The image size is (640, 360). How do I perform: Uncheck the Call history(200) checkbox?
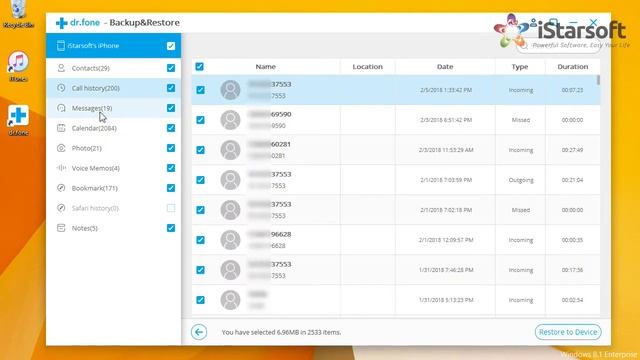pos(171,88)
